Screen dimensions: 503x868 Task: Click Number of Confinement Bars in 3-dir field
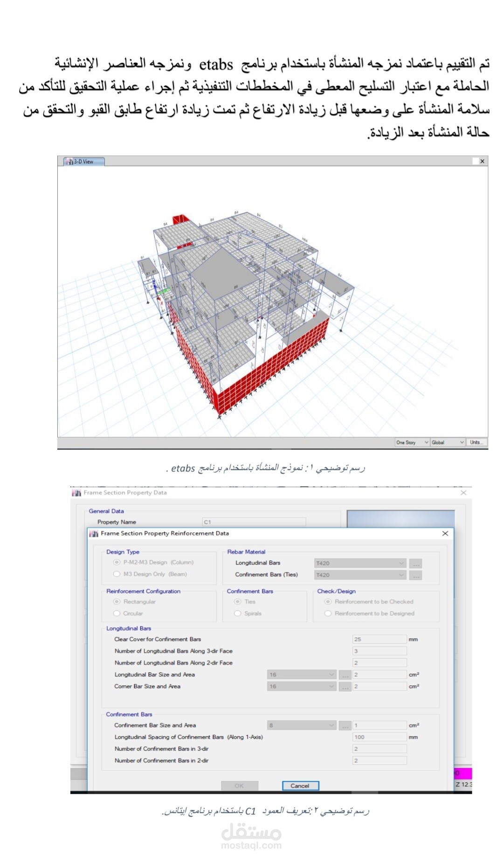tap(379, 749)
